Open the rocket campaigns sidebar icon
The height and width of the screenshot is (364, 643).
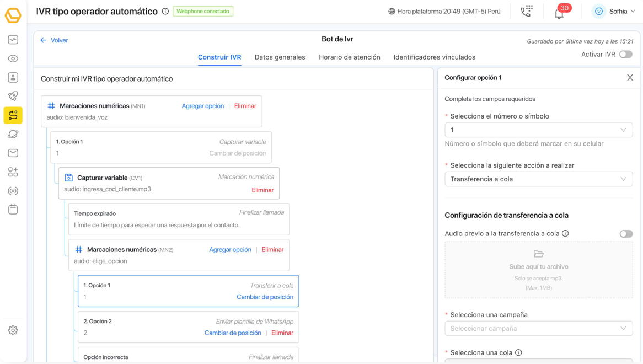[x=13, y=96]
